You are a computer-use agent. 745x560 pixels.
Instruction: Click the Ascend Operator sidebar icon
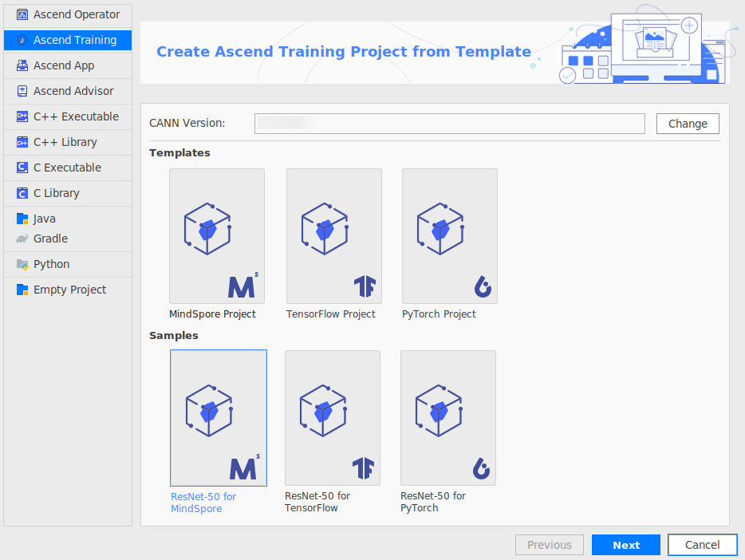click(x=22, y=14)
